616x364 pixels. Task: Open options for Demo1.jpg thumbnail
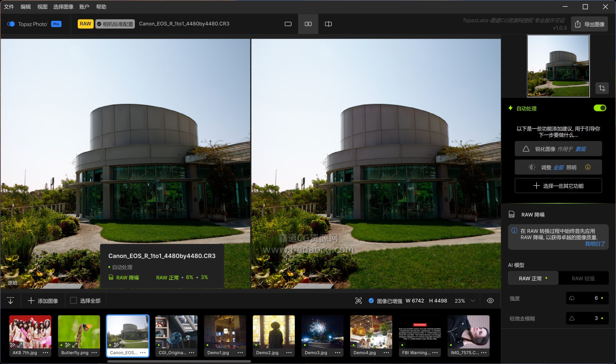pyautogui.click(x=240, y=352)
